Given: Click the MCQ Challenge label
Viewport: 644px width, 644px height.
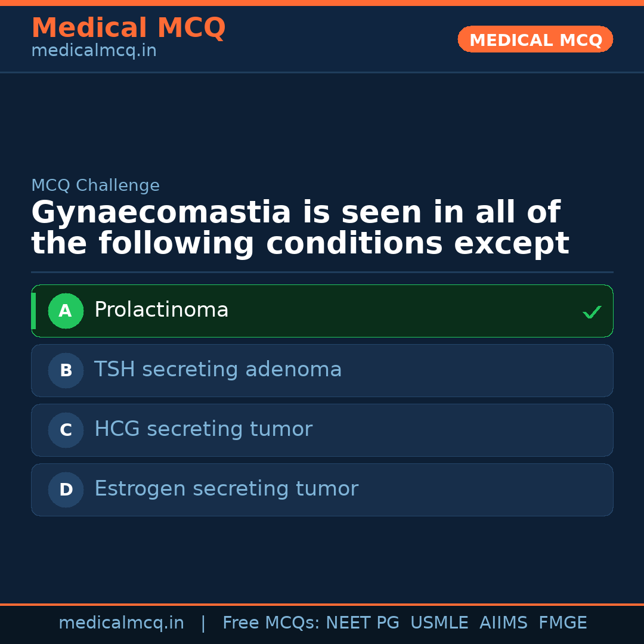Looking at the screenshot, I should pos(95,185).
